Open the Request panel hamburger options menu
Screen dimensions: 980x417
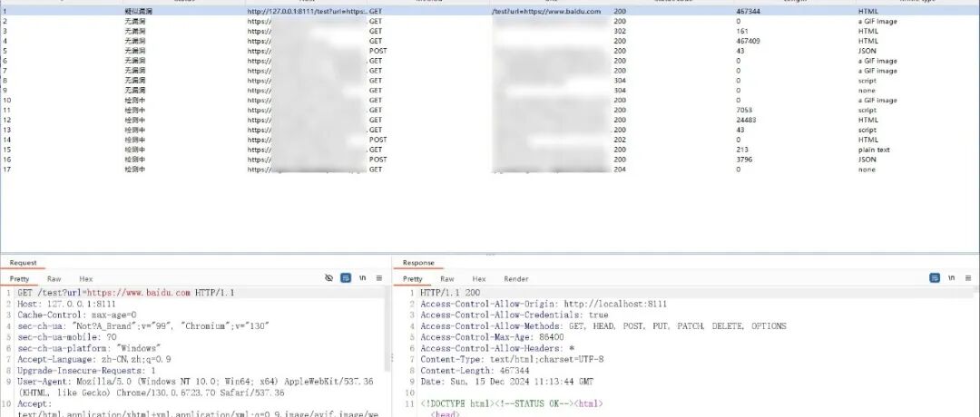tap(378, 278)
